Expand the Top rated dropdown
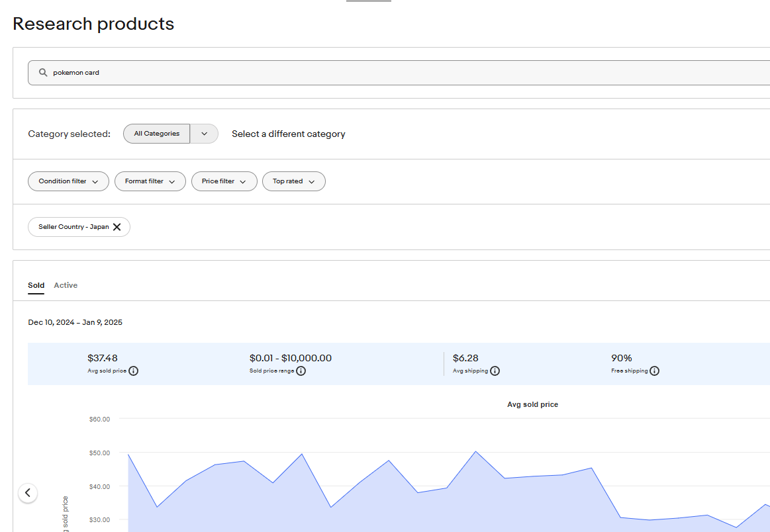The width and height of the screenshot is (770, 532). click(293, 181)
